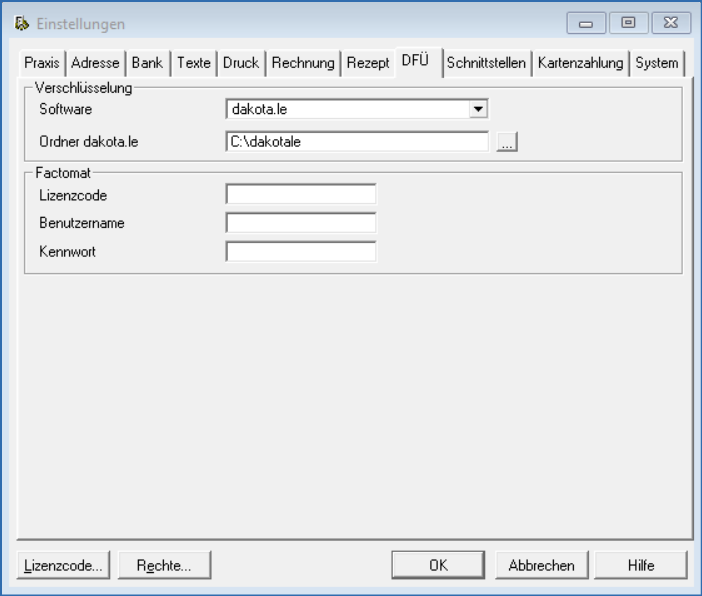The width and height of the screenshot is (702, 596).
Task: Click the Ordner dakota.le path field
Action: tap(357, 142)
